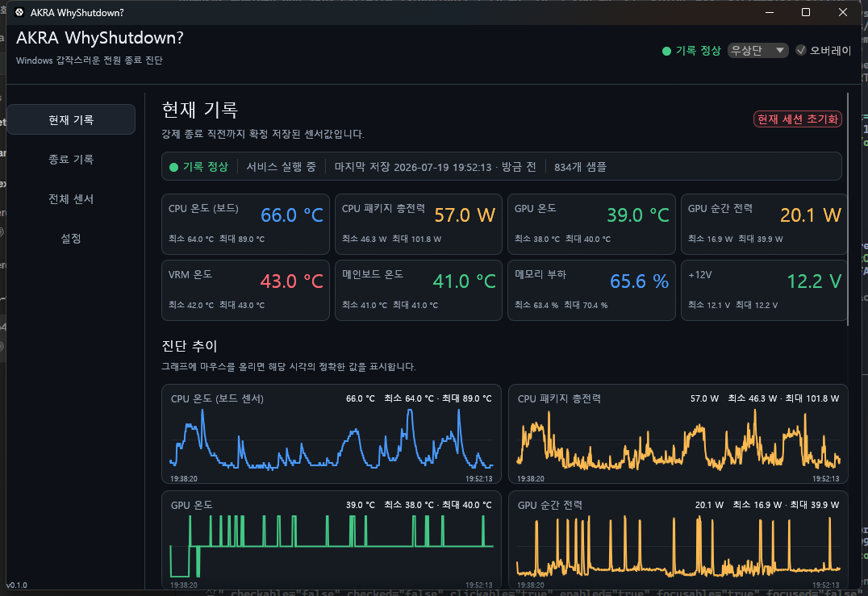Viewport: 868px width, 596px height.
Task: Open the 설정 settings tab
Action: 72,239
